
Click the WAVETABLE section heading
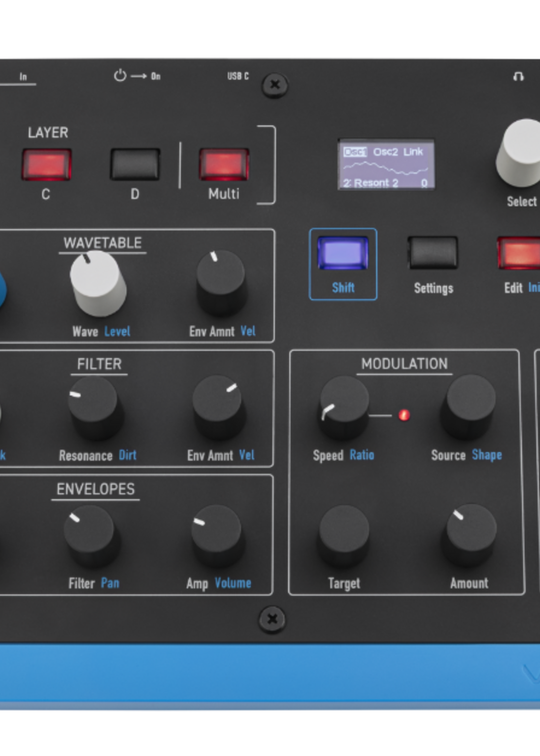point(103,243)
